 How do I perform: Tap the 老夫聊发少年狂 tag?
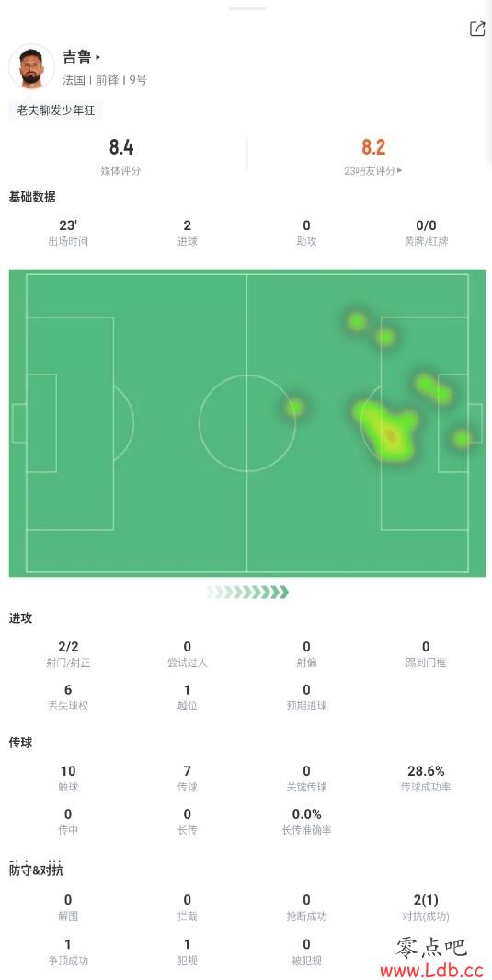(55, 110)
